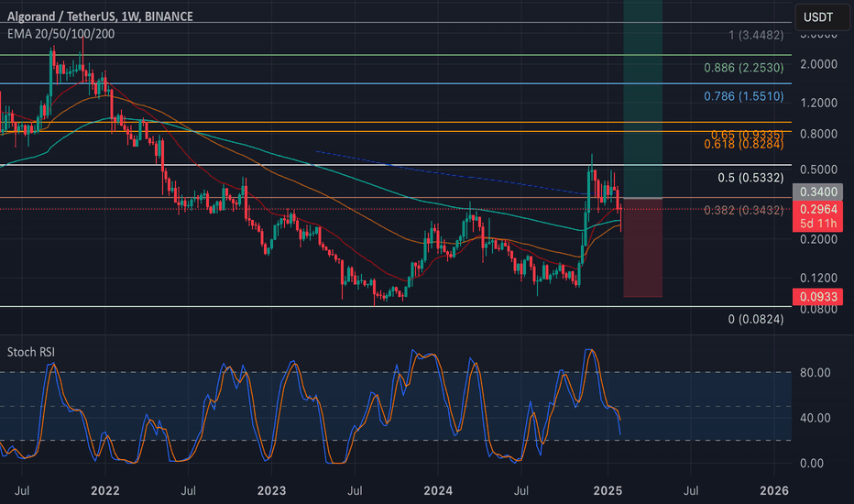Click the 5d 11h countdown label

click(818, 224)
